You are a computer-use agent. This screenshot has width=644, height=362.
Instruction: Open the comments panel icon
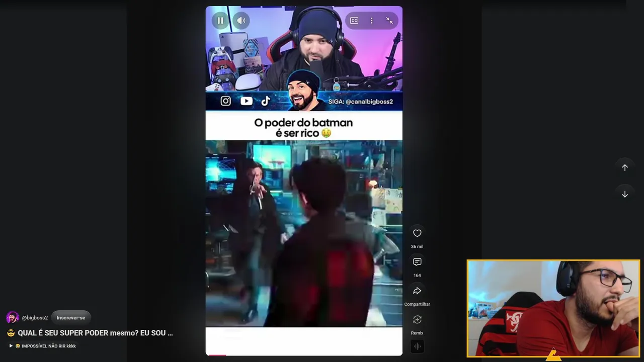point(417,262)
